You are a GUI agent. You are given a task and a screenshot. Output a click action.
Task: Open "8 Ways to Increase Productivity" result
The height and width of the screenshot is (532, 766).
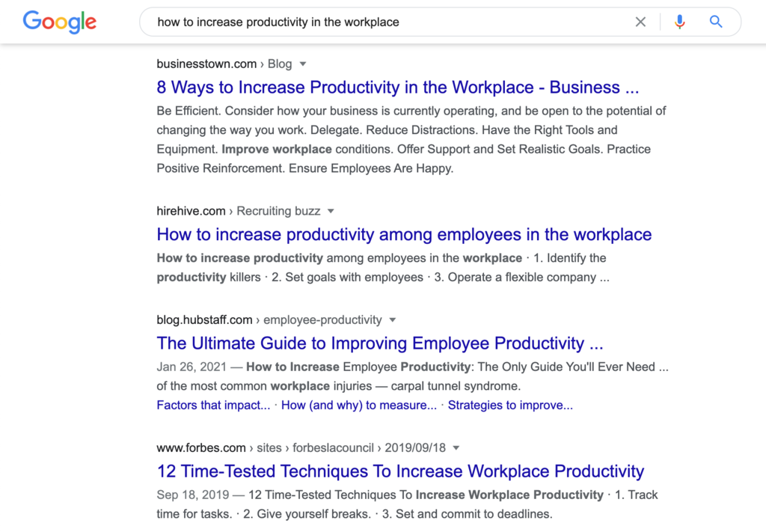coord(397,88)
